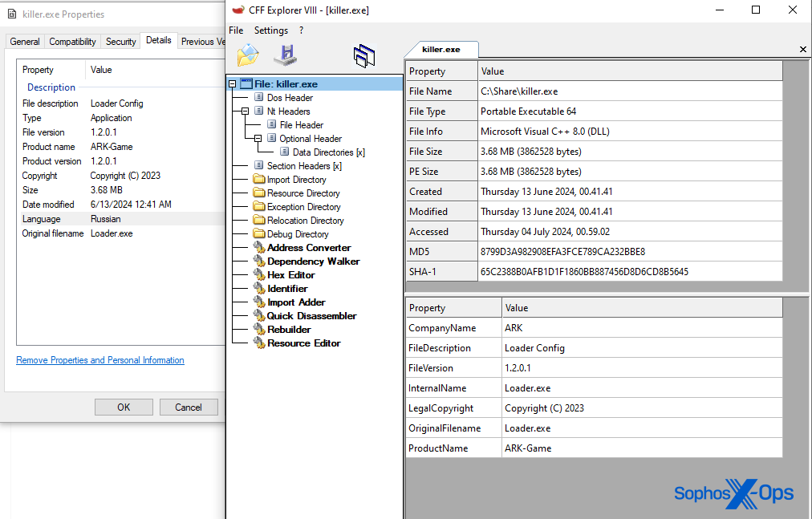Click the Value column header in Properties
This screenshot has width=812, height=519.
(156, 70)
